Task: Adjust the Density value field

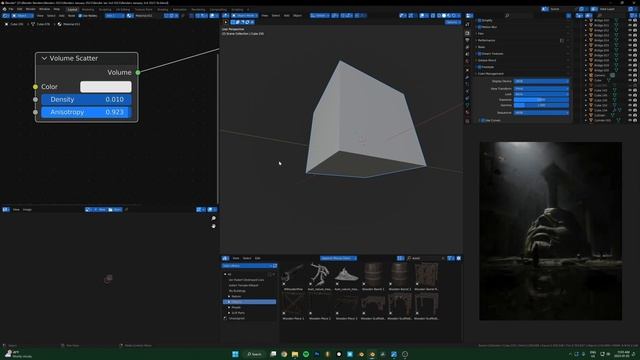Action: (x=86, y=99)
